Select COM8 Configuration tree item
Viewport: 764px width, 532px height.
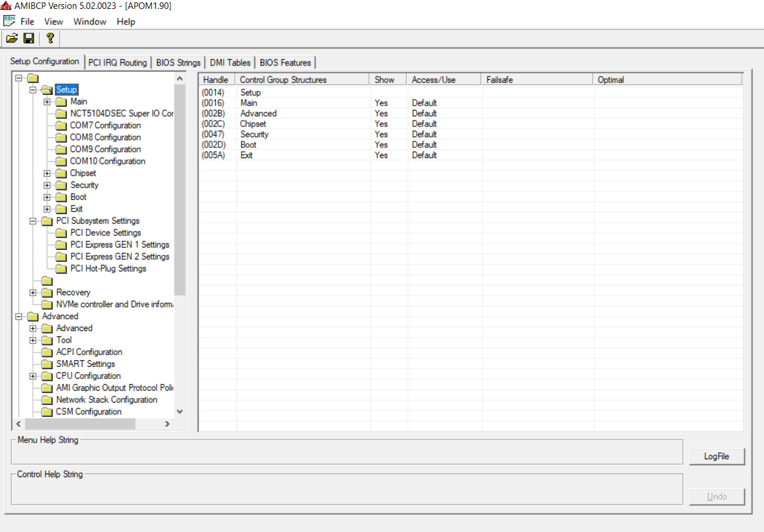(x=106, y=138)
